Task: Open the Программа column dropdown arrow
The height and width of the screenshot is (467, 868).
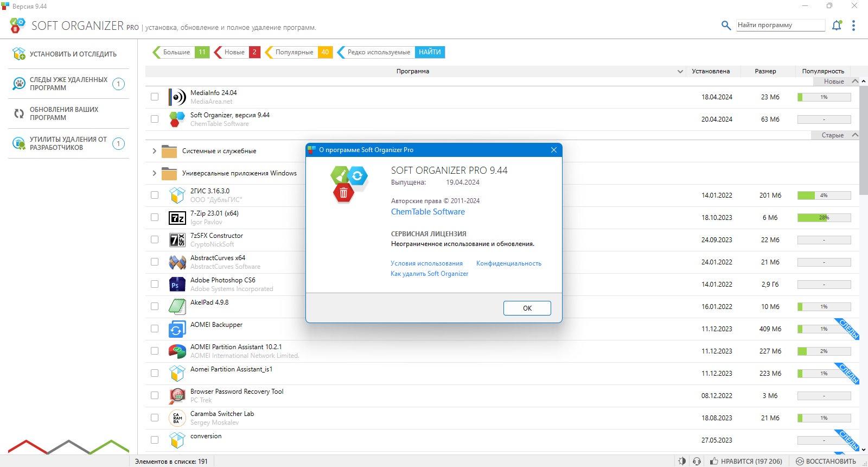Action: (680, 71)
